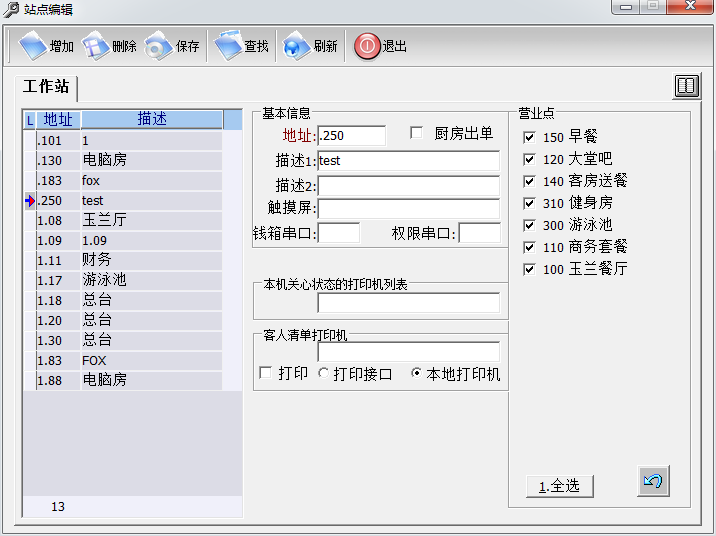Image resolution: width=716 pixels, height=536 pixels.
Task: Click the 客人清单打印机 input field
Action: pos(409,352)
